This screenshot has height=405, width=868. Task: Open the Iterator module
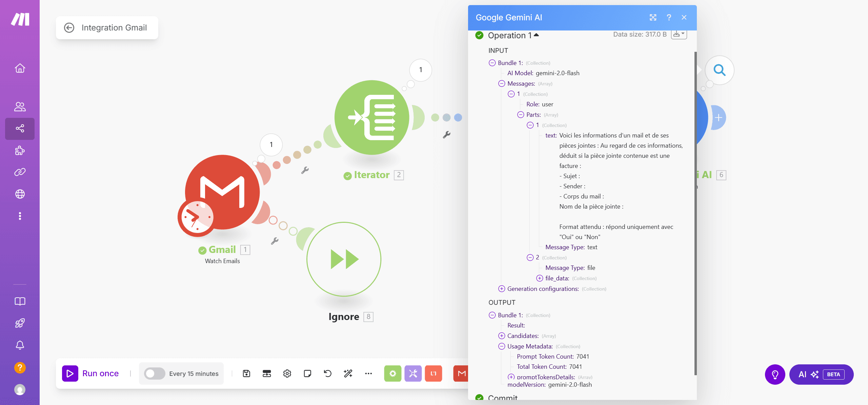[x=372, y=118]
